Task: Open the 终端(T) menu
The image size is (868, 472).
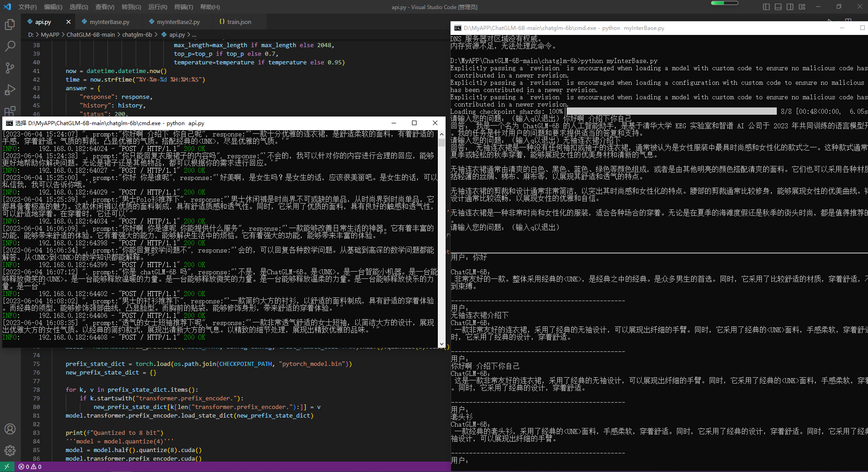Action: tap(184, 7)
